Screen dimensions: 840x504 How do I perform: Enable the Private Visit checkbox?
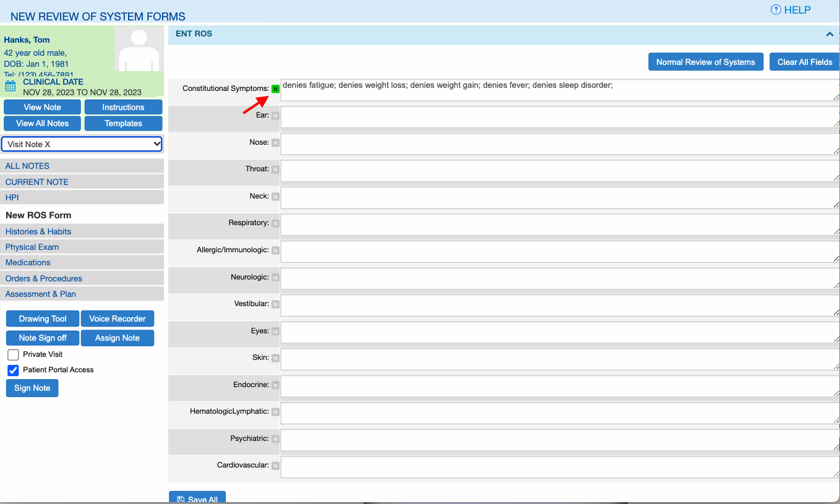(13, 355)
